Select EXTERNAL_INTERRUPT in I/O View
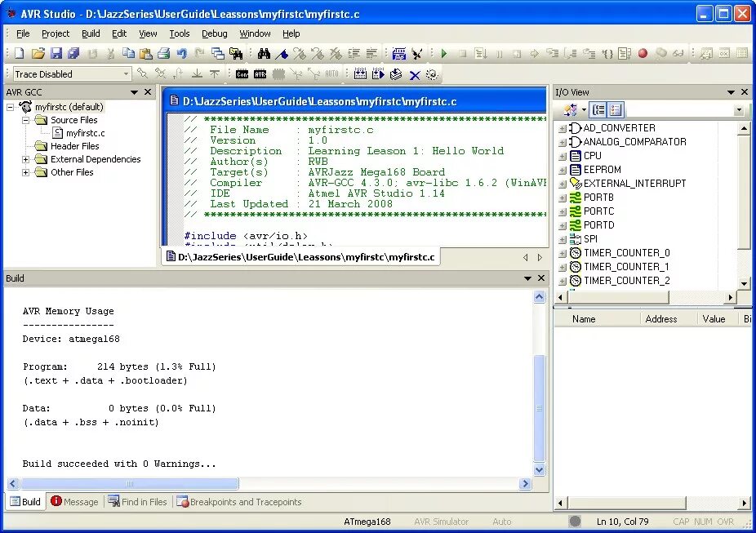756x533 pixels. click(634, 184)
